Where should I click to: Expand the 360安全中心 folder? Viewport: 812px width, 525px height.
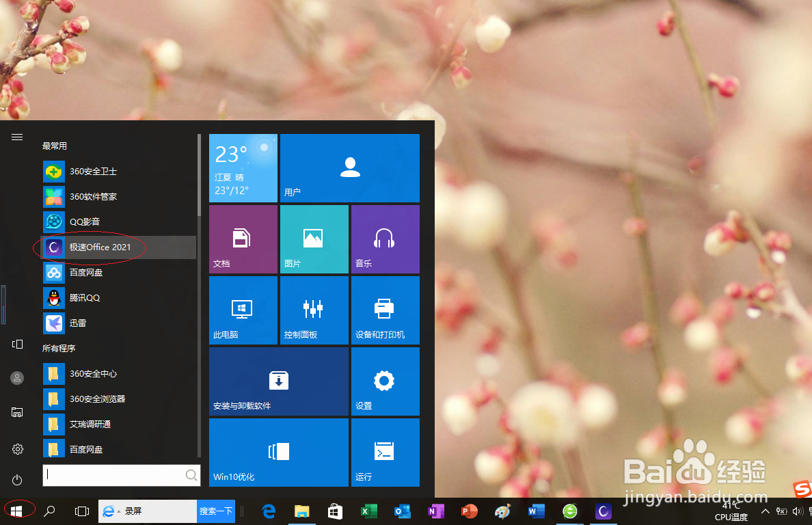click(x=119, y=374)
